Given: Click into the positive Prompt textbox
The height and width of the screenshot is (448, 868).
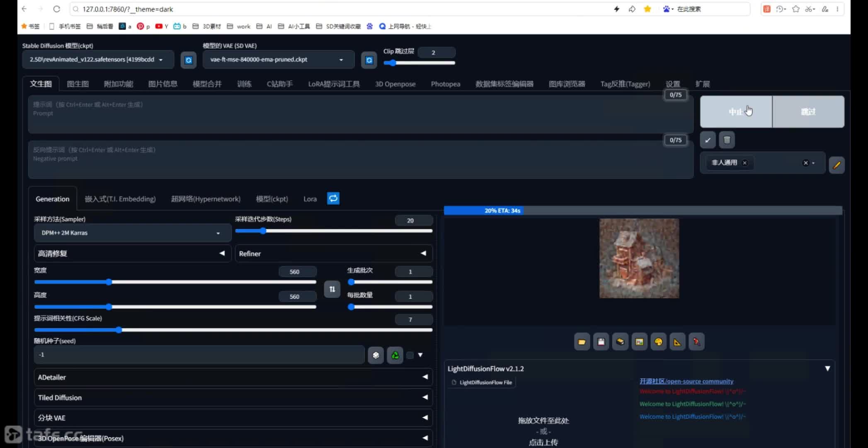Looking at the screenshot, I should point(361,114).
